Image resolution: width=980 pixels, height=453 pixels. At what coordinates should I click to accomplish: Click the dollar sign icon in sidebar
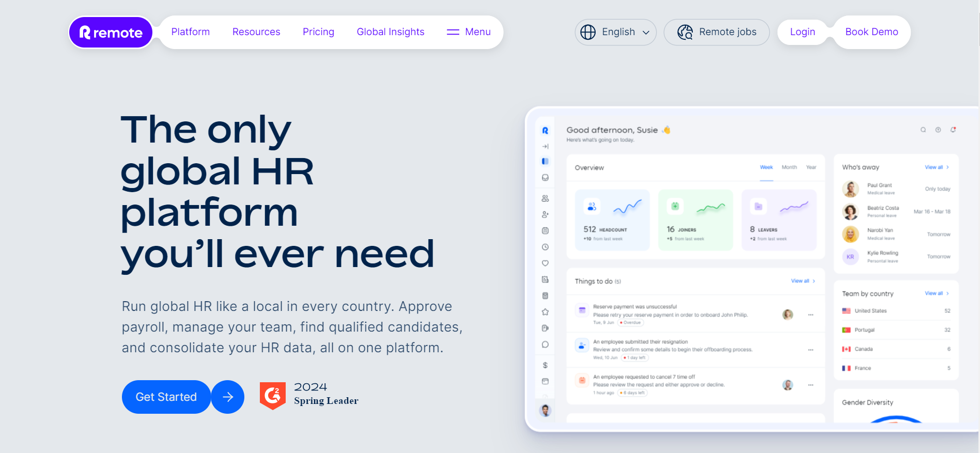click(545, 365)
